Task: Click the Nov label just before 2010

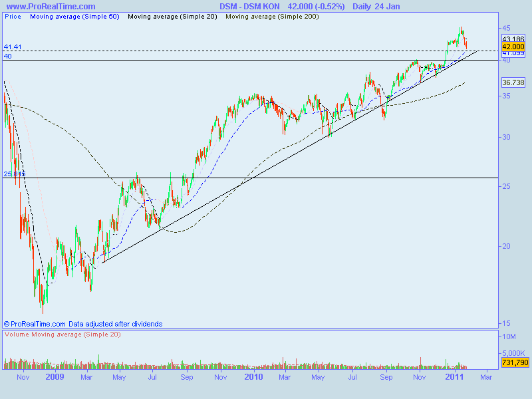Action: pyautogui.click(x=221, y=377)
